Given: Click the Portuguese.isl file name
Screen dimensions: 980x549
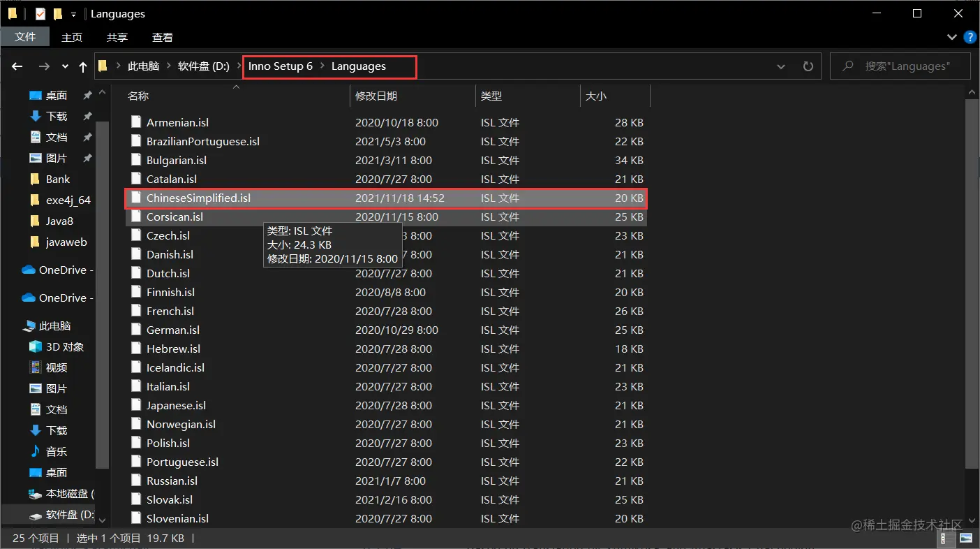Looking at the screenshot, I should pyautogui.click(x=182, y=462).
